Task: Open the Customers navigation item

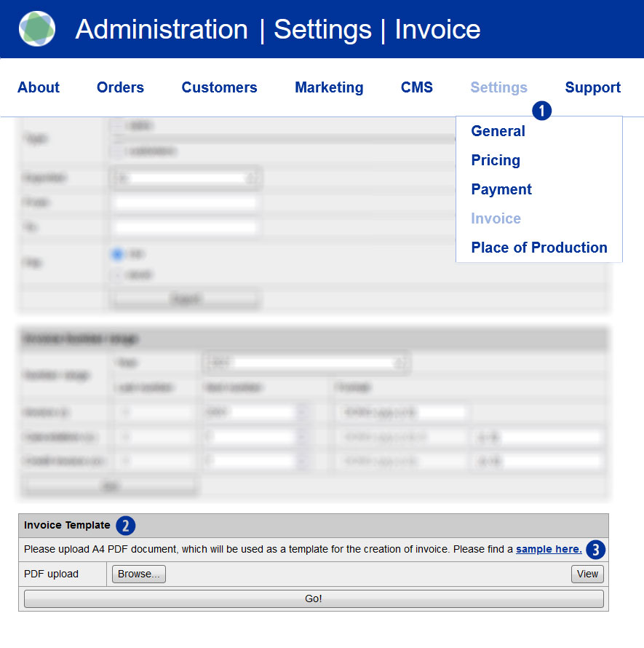Action: pos(219,87)
